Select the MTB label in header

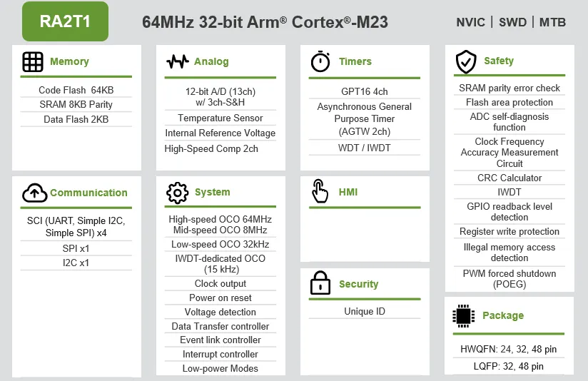tap(552, 22)
